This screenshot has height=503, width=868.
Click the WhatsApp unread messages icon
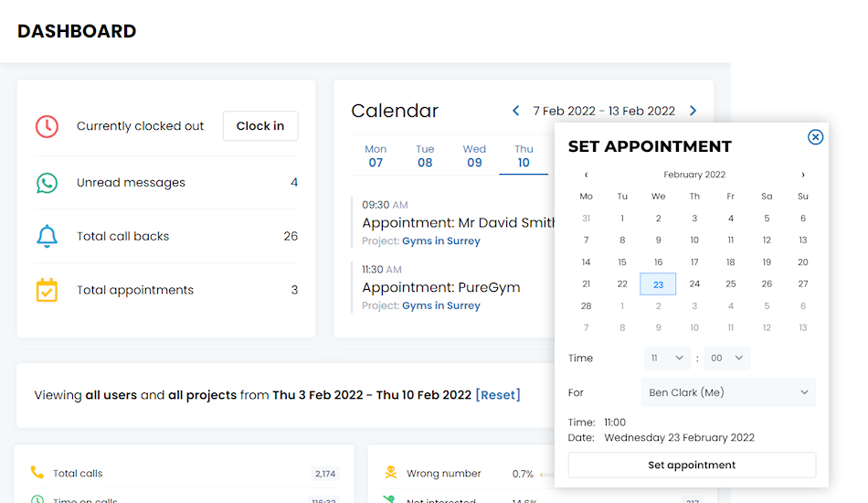[x=47, y=183]
